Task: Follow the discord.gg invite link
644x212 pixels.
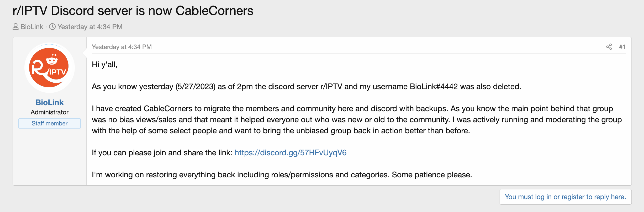Action: coord(291,153)
